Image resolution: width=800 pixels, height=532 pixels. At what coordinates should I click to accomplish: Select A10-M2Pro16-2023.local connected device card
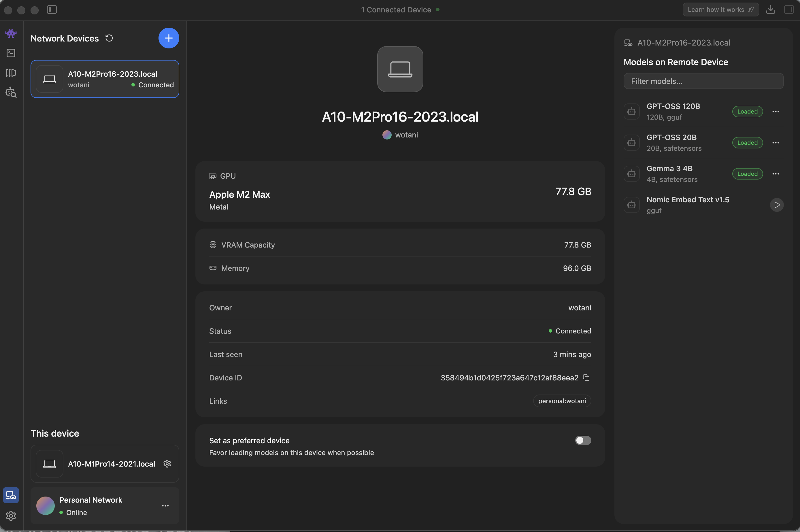105,79
